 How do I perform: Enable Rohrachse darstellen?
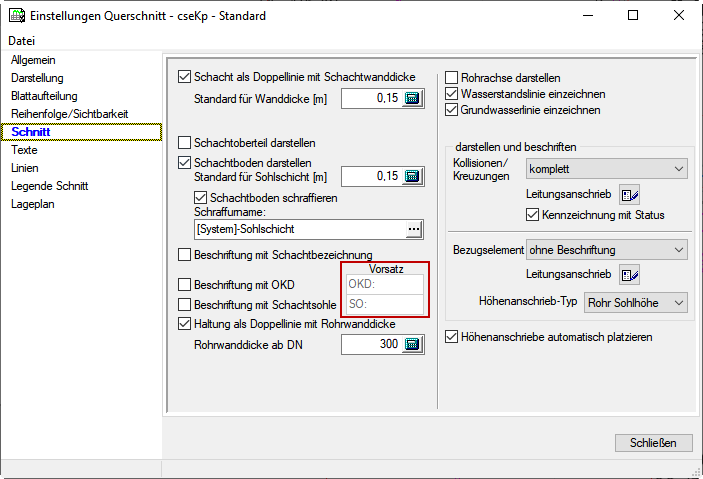452,78
